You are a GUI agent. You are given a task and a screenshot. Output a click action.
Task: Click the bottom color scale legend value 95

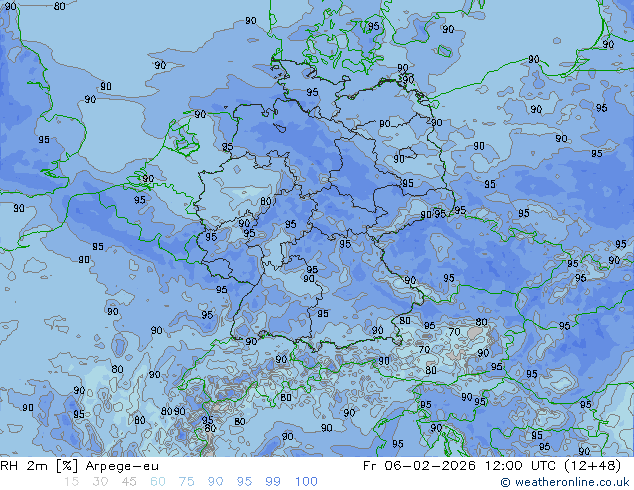(x=244, y=482)
